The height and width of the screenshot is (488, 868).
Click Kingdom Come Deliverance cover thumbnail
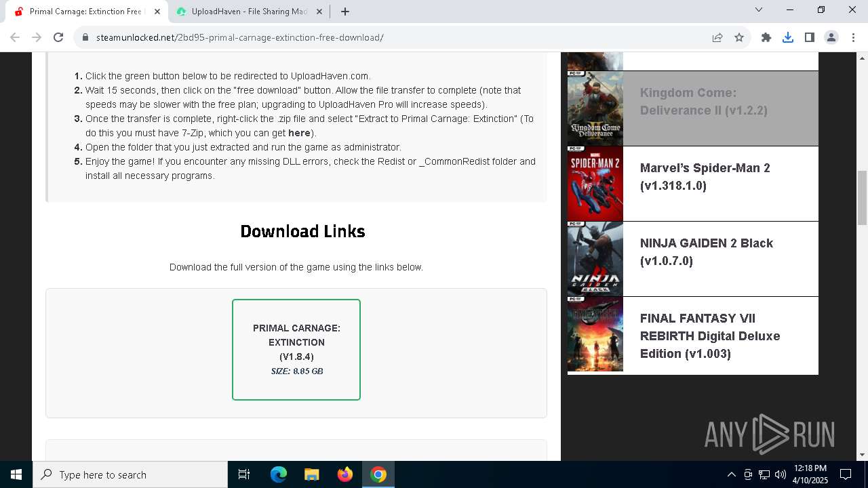[595, 108]
